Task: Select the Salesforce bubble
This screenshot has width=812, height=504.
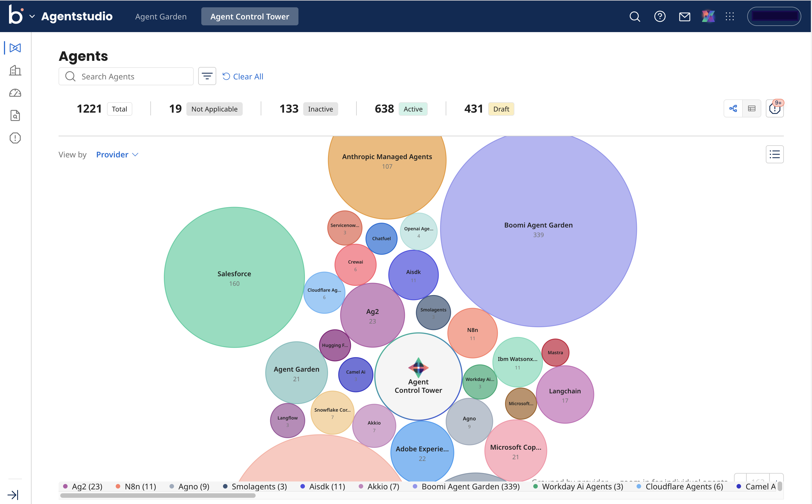Action: point(234,277)
